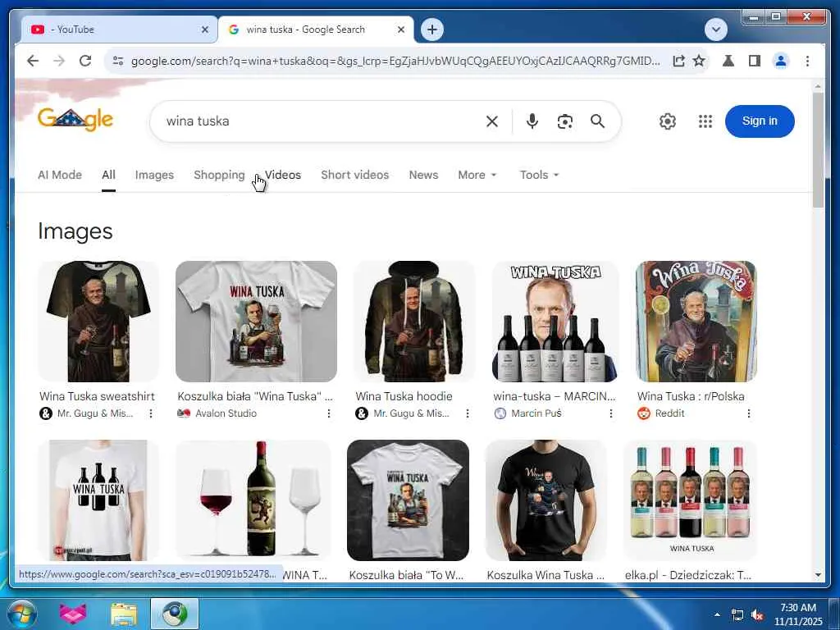Open a new tab with plus button

tap(432, 30)
